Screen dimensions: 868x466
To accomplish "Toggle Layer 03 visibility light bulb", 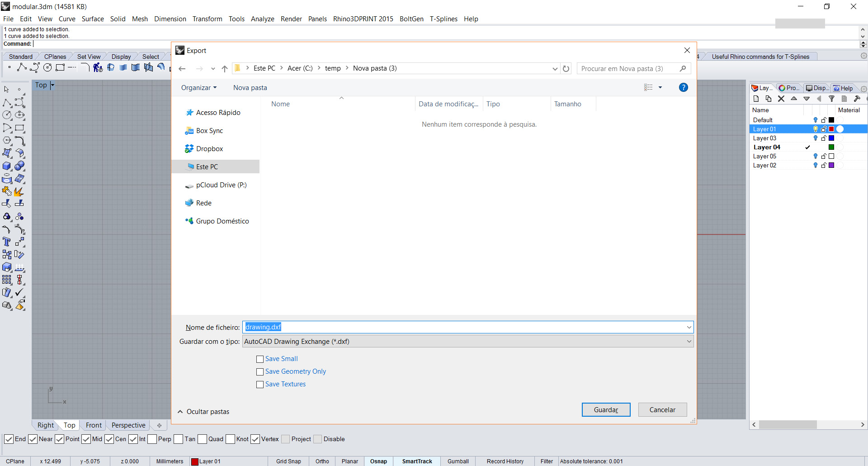I will click(x=816, y=138).
